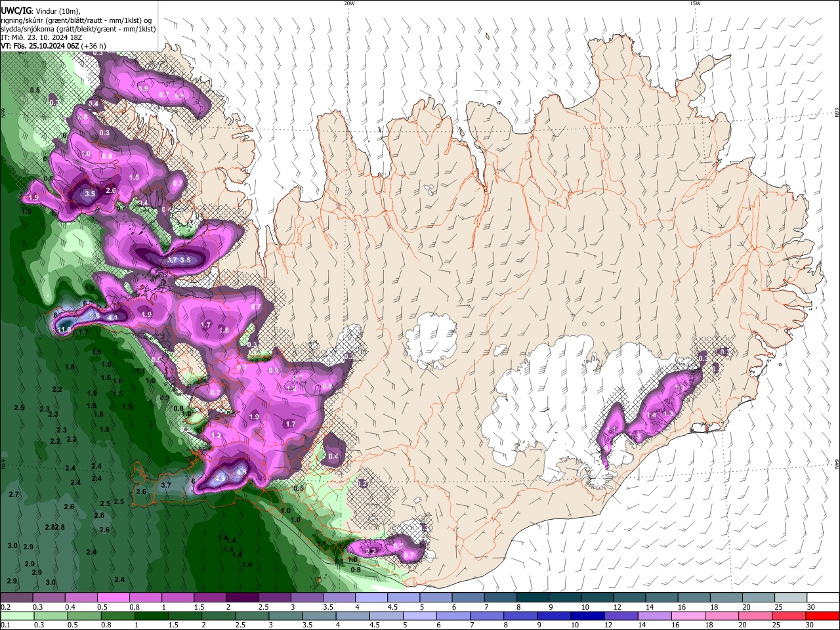Screen dimensions: 840x630
Task: Click the '0.1' label in bottom legend row
Action: 5,625
